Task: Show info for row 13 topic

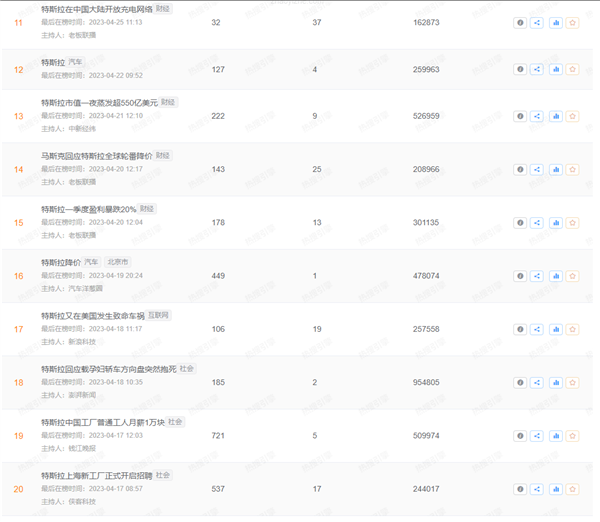Action: pos(520,116)
